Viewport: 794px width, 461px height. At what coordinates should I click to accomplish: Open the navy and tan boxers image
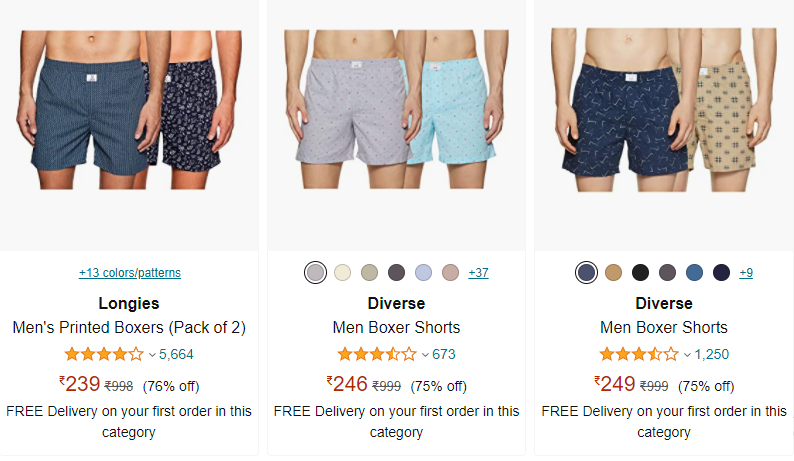click(x=664, y=109)
